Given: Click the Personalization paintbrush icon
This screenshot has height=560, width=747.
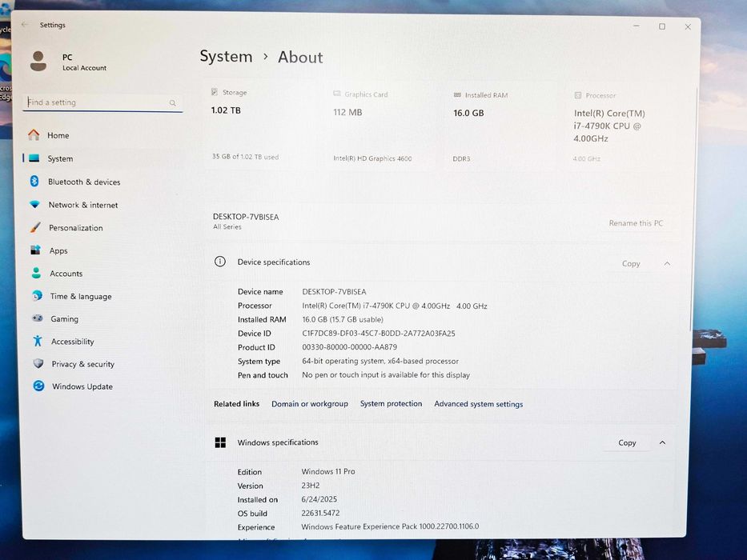Looking at the screenshot, I should click(34, 227).
